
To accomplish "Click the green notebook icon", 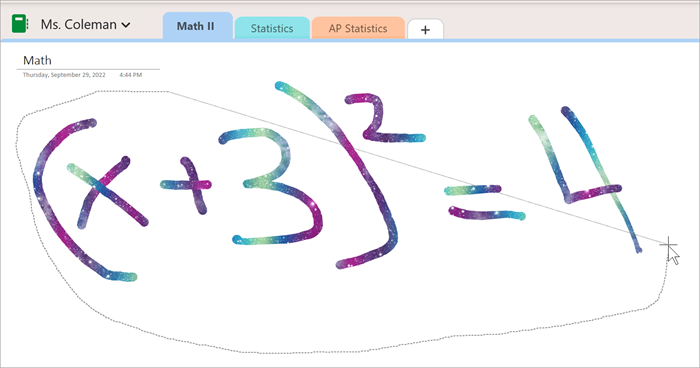I will coord(20,24).
